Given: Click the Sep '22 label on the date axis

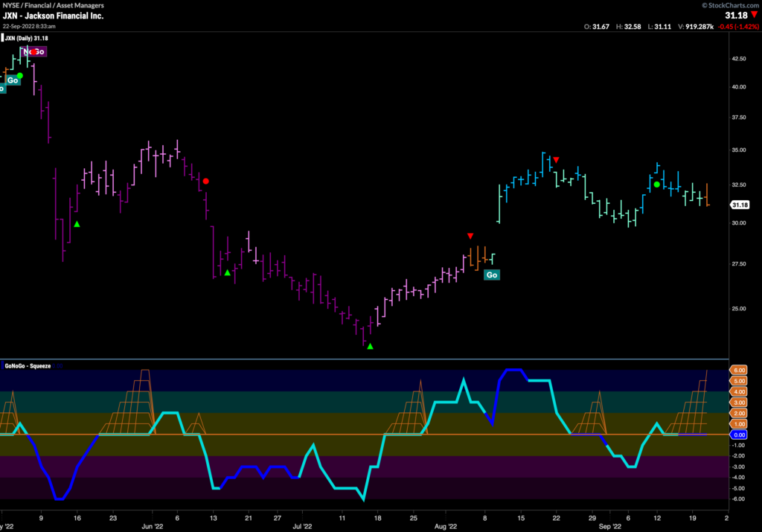Looking at the screenshot, I should pyautogui.click(x=610, y=525).
